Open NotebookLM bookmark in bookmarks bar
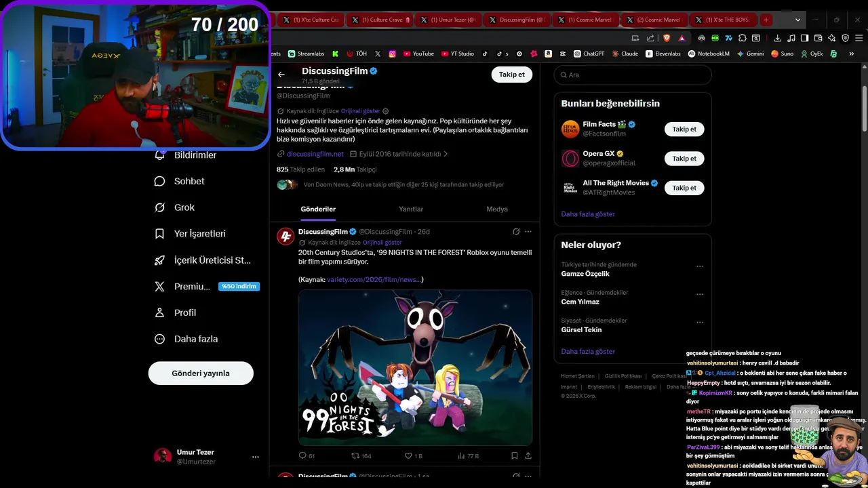The width and height of the screenshot is (868, 488). tap(709, 54)
